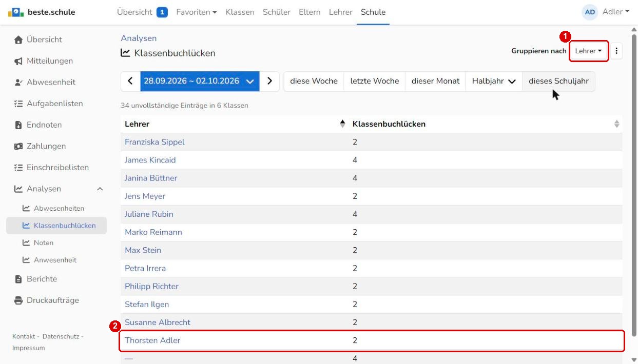Click the beste.schule logo icon
Viewport: 638px width, 364px height.
click(16, 12)
